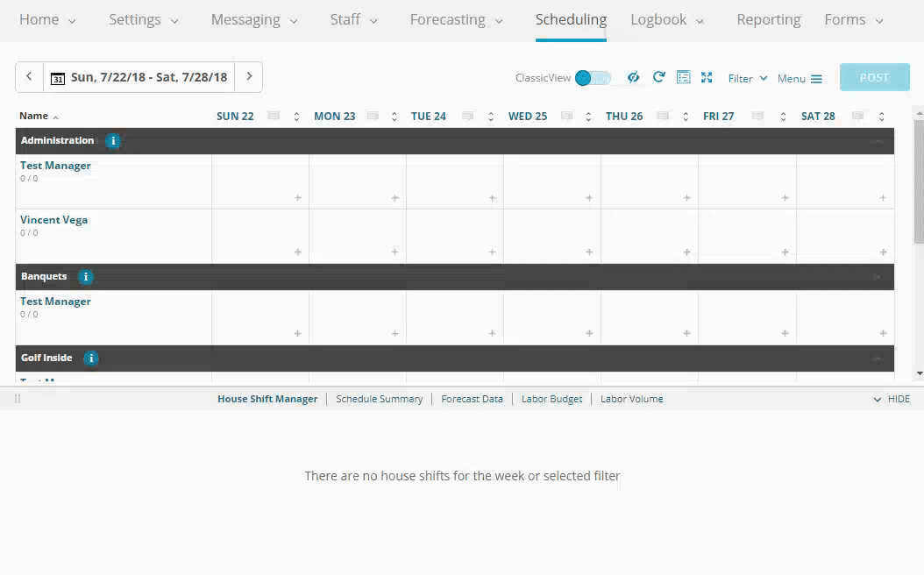
Task: Open the Forecasting menu
Action: pyautogui.click(x=450, y=19)
